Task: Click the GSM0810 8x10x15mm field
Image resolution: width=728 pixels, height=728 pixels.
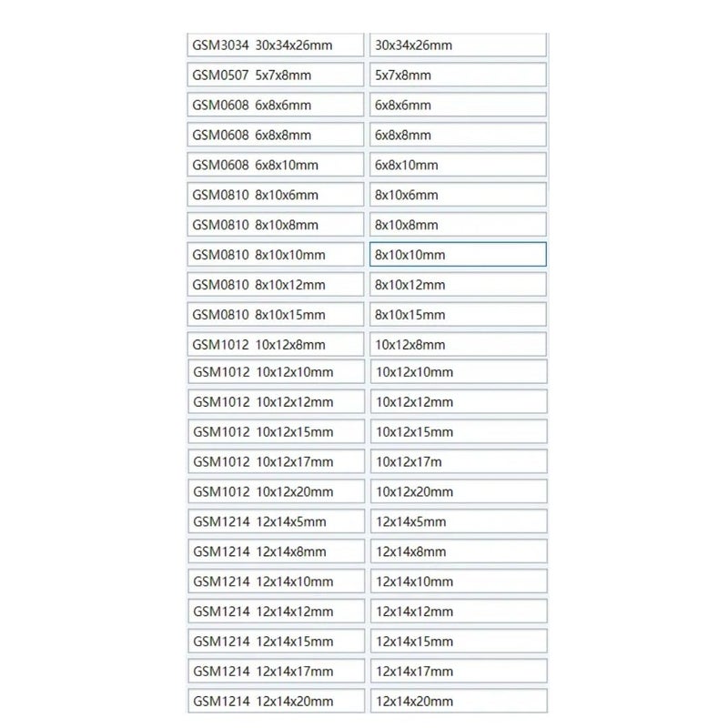Action: point(276,314)
